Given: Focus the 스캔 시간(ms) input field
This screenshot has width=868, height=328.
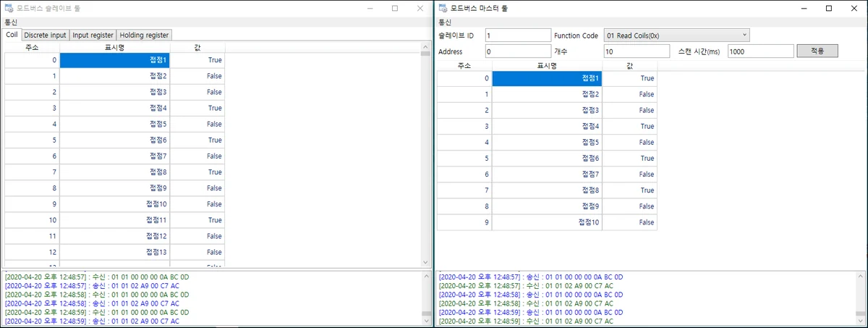Looking at the screenshot, I should (x=760, y=51).
